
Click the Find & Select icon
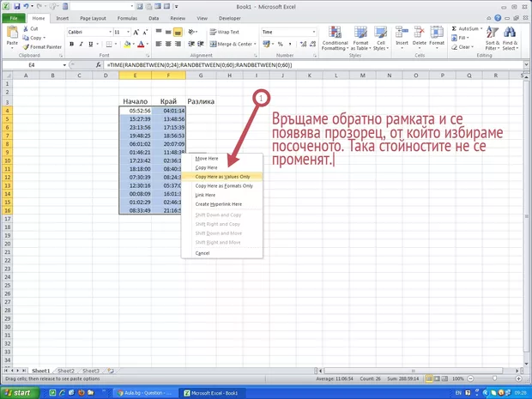pos(511,34)
